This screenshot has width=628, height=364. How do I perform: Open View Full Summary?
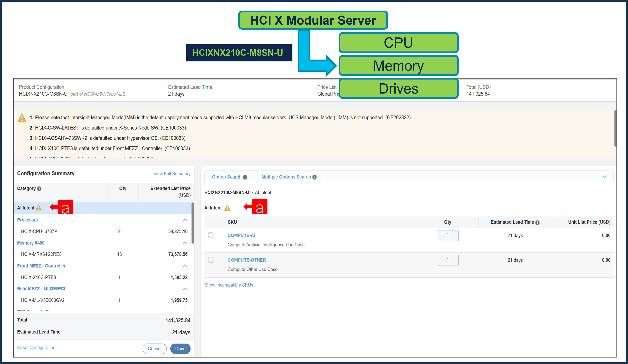point(172,173)
